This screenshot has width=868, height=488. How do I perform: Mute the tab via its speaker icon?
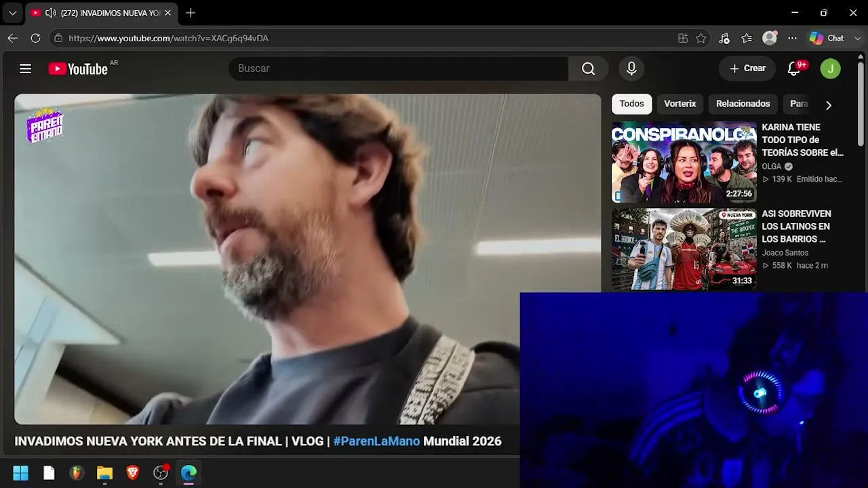tap(50, 13)
